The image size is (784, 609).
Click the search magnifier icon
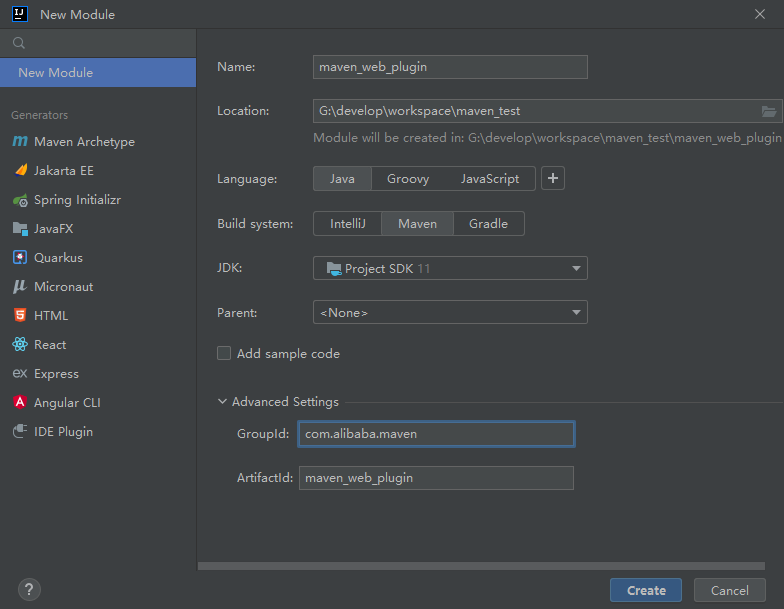(19, 43)
